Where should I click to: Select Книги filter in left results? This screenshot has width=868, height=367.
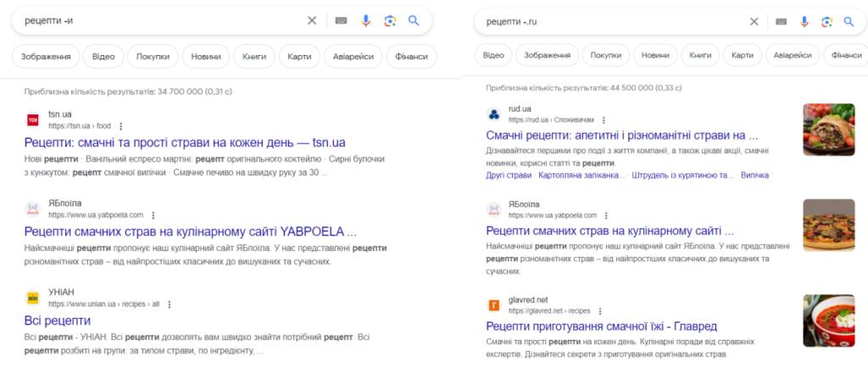[x=254, y=57]
